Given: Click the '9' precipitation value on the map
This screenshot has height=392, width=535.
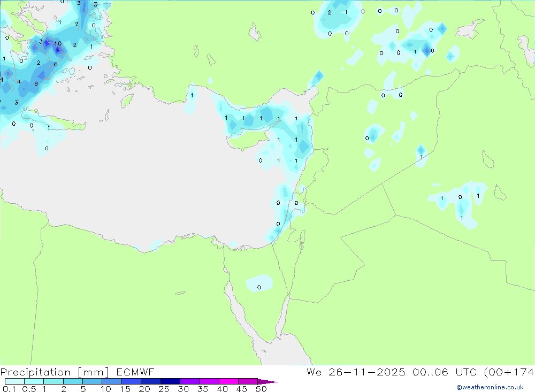Looking at the screenshot, I should pyautogui.click(x=36, y=83).
